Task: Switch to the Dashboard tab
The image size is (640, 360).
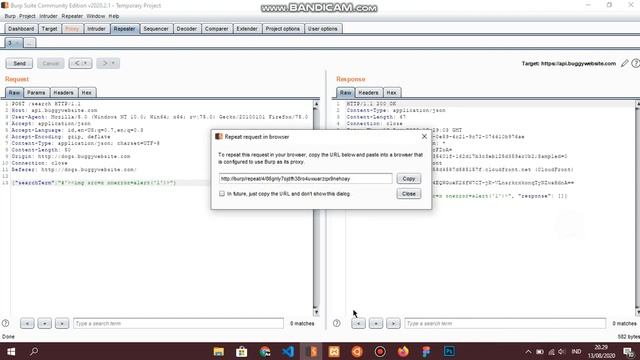Action: (x=21, y=29)
